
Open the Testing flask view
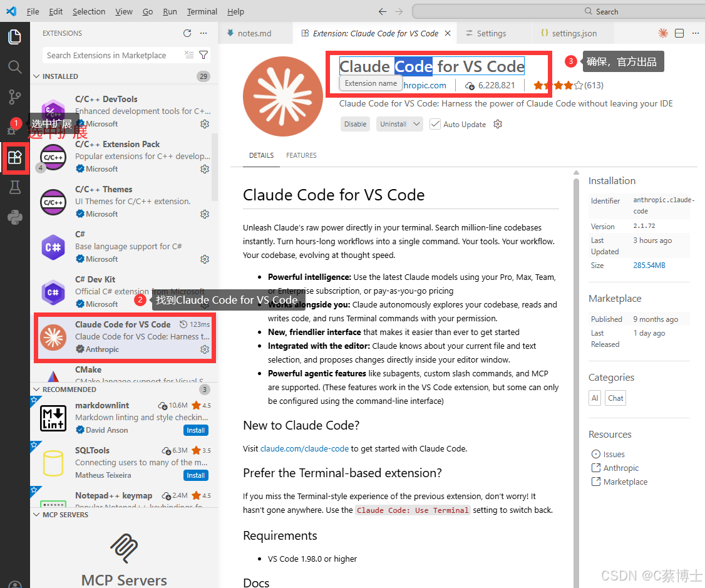15,187
